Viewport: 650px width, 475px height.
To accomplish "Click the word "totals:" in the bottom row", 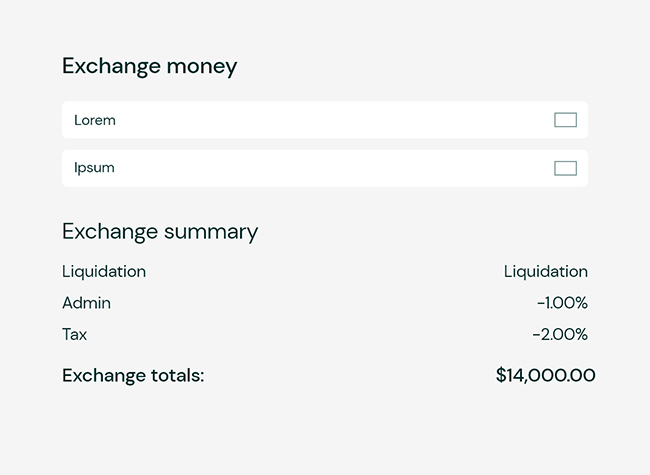I will click(179, 376).
